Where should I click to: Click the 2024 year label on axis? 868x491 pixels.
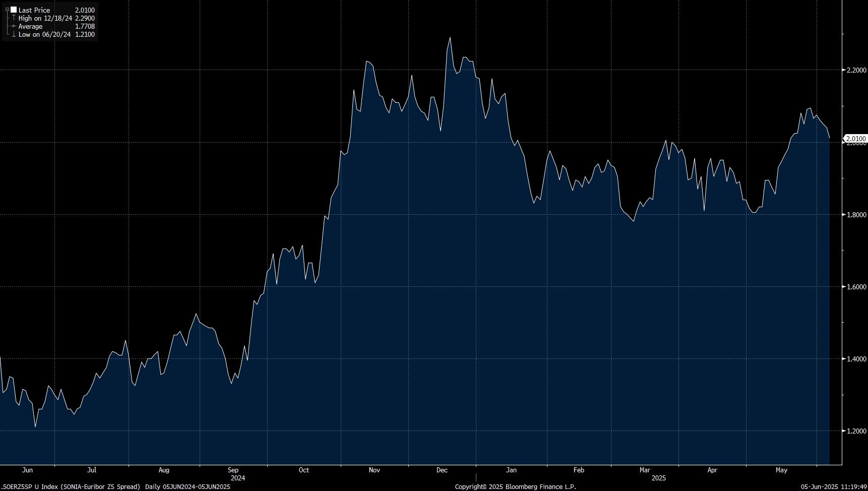coord(237,478)
